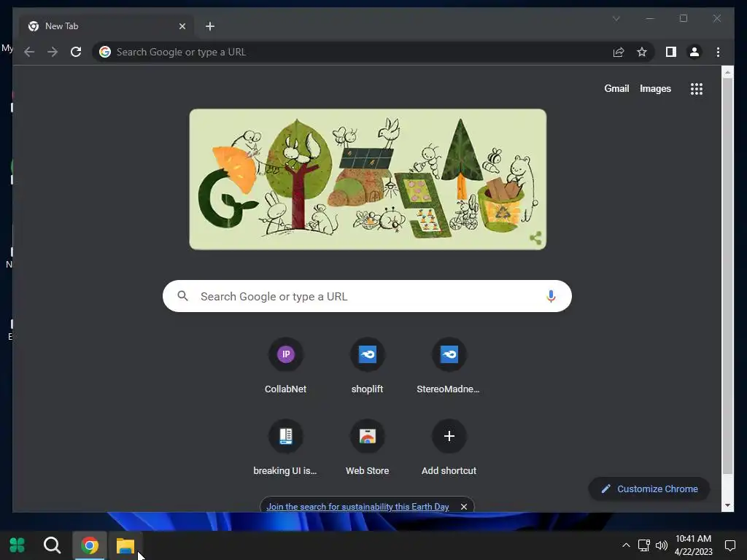Open File Explorer from the taskbar
This screenshot has width=747, height=560.
pos(125,545)
